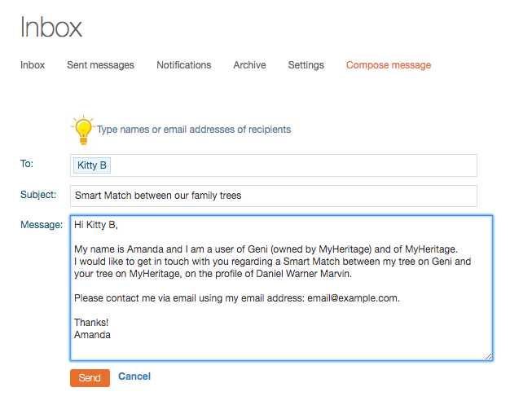Click into the Message text area
The width and height of the screenshot is (532, 405).
(281, 288)
